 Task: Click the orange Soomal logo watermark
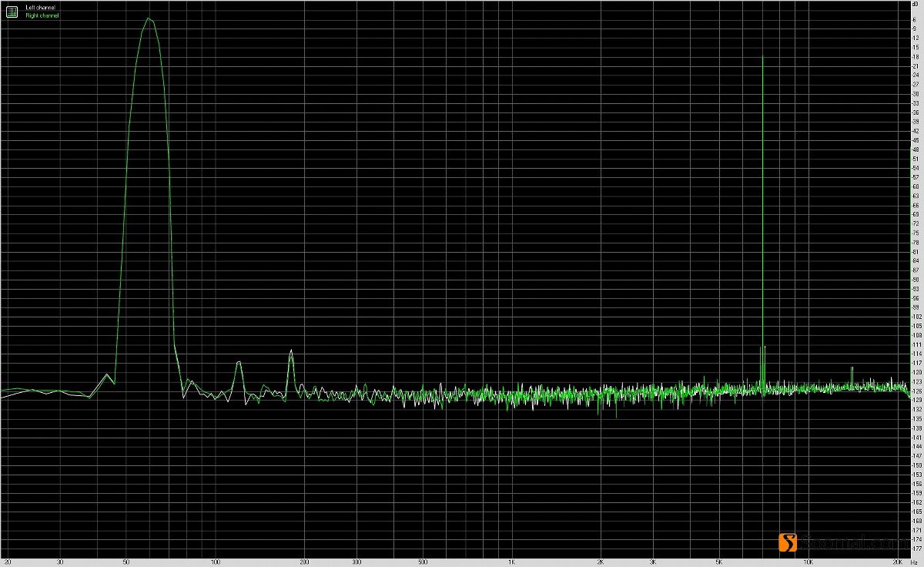click(789, 542)
